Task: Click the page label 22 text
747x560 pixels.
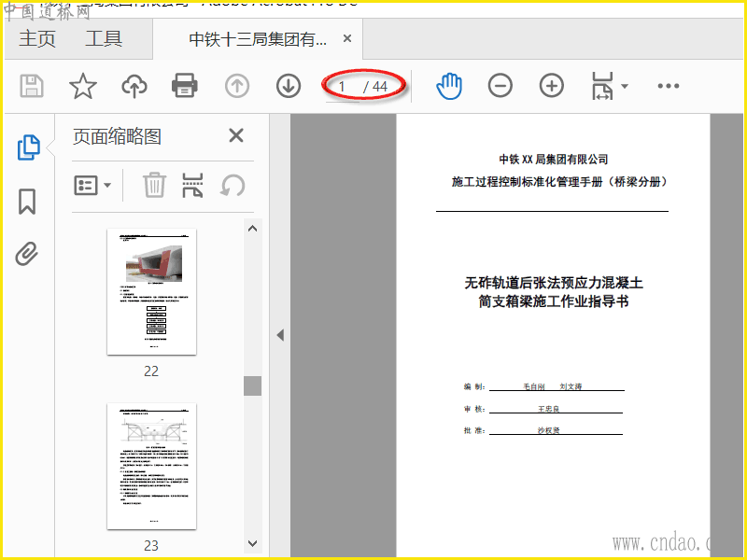Action: 151,371
